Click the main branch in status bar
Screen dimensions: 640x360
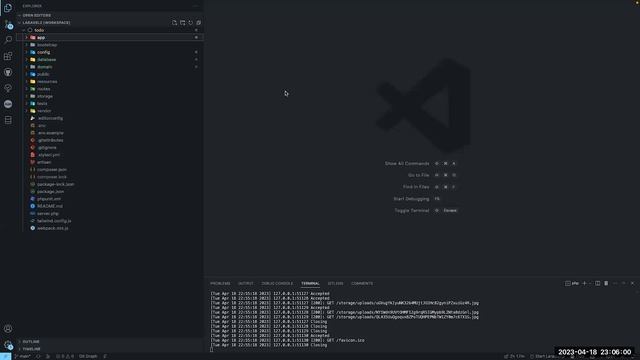tap(23, 356)
